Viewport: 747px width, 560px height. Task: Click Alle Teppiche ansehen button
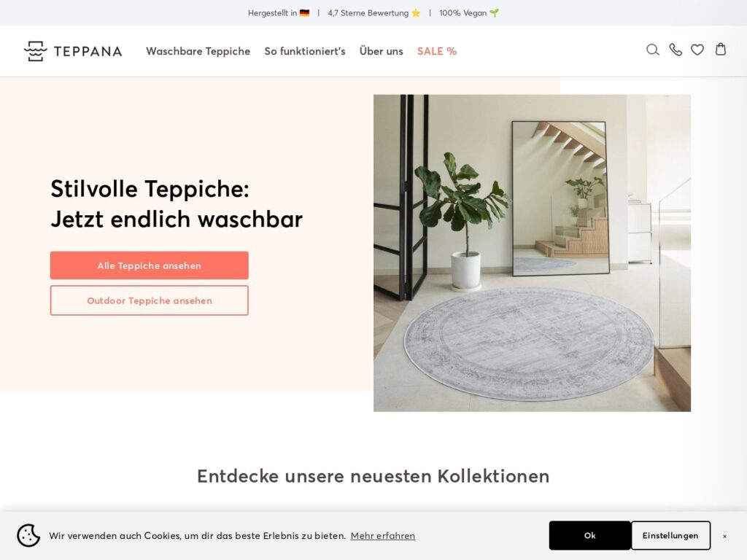coord(149,265)
